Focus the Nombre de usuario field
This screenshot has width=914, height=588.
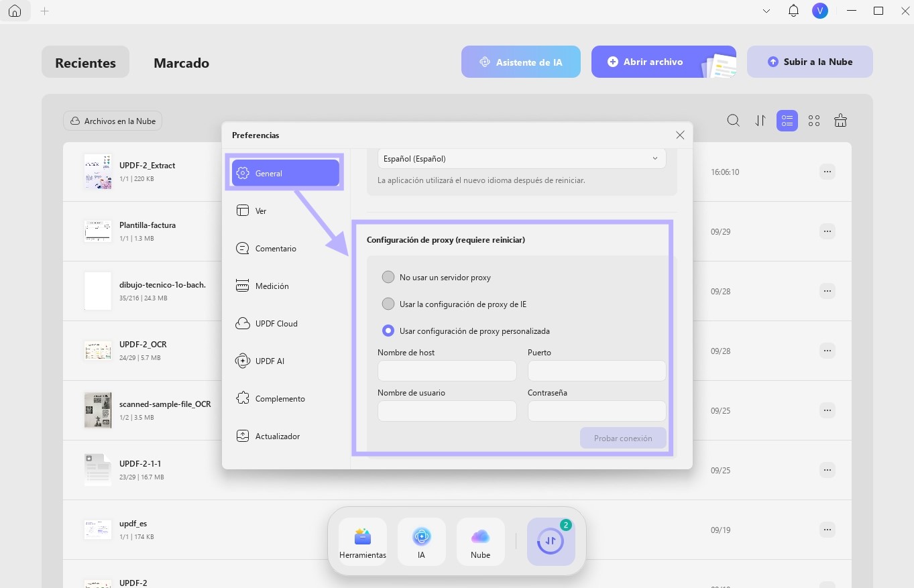pyautogui.click(x=447, y=411)
